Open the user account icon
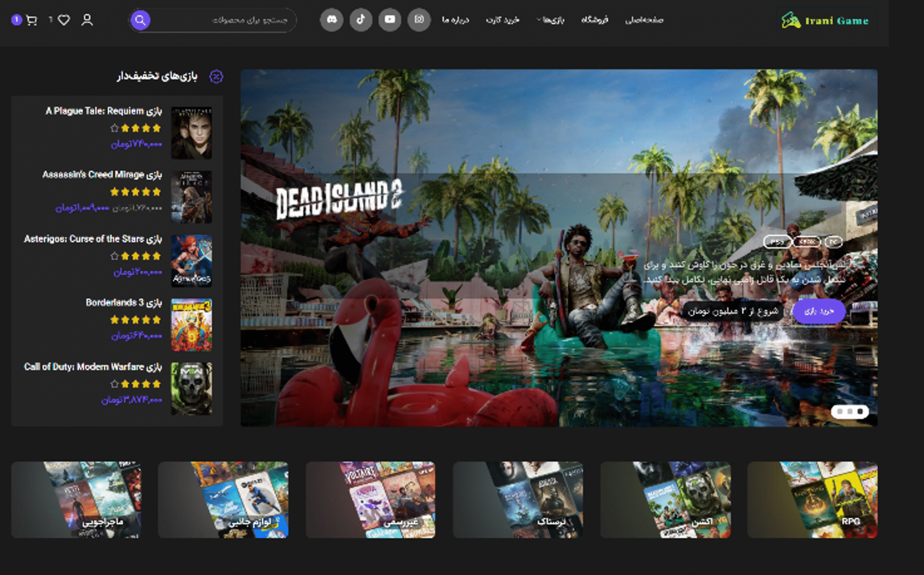 [x=87, y=20]
